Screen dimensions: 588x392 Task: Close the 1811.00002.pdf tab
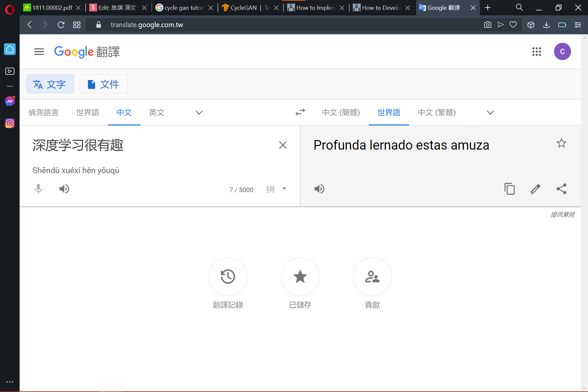coord(78,8)
